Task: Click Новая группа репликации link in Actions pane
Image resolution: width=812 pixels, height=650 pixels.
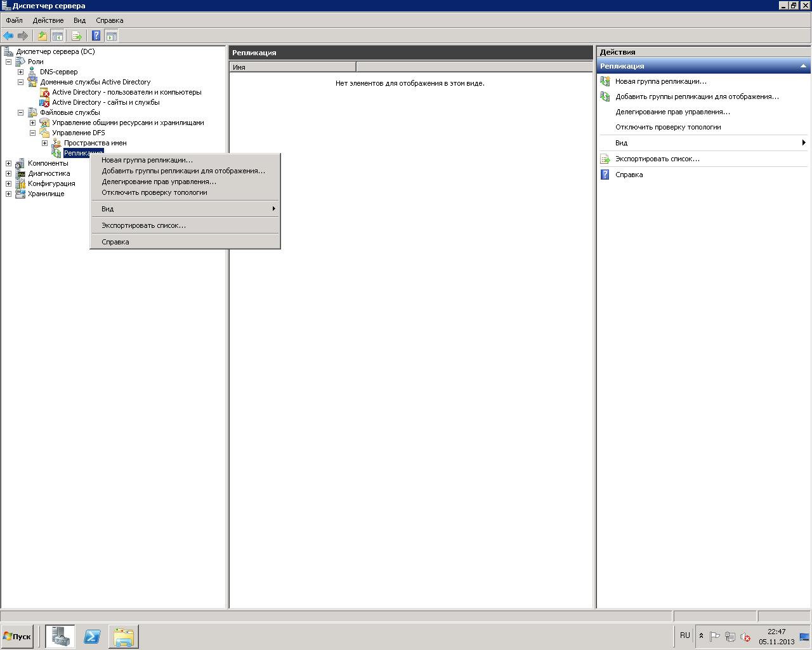Action: pyautogui.click(x=660, y=81)
